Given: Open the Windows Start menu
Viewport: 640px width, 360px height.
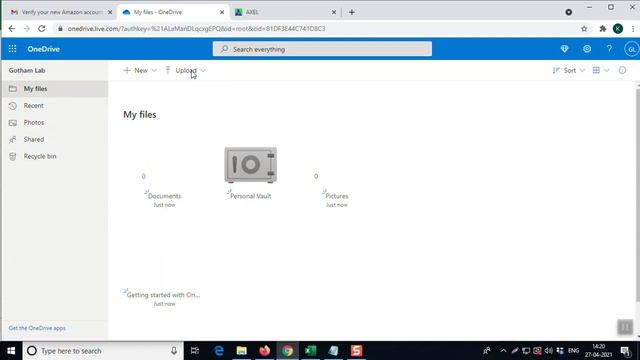Looking at the screenshot, I should [x=11, y=351].
